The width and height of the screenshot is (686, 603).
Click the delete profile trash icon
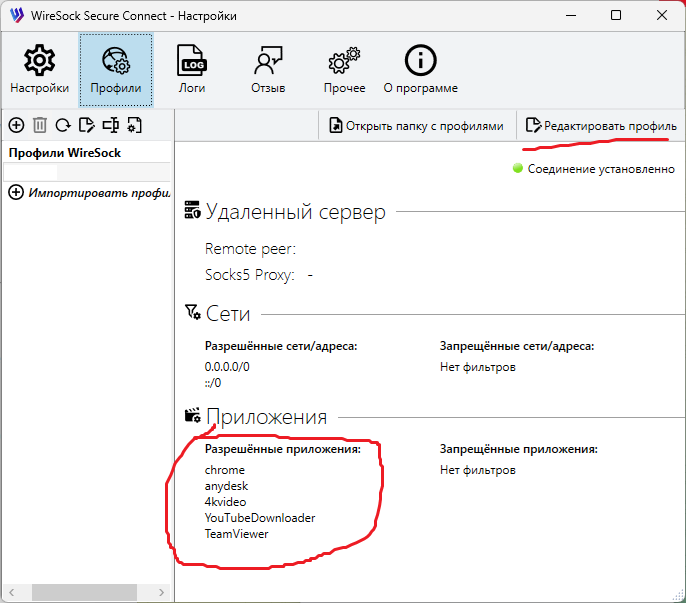coord(40,125)
